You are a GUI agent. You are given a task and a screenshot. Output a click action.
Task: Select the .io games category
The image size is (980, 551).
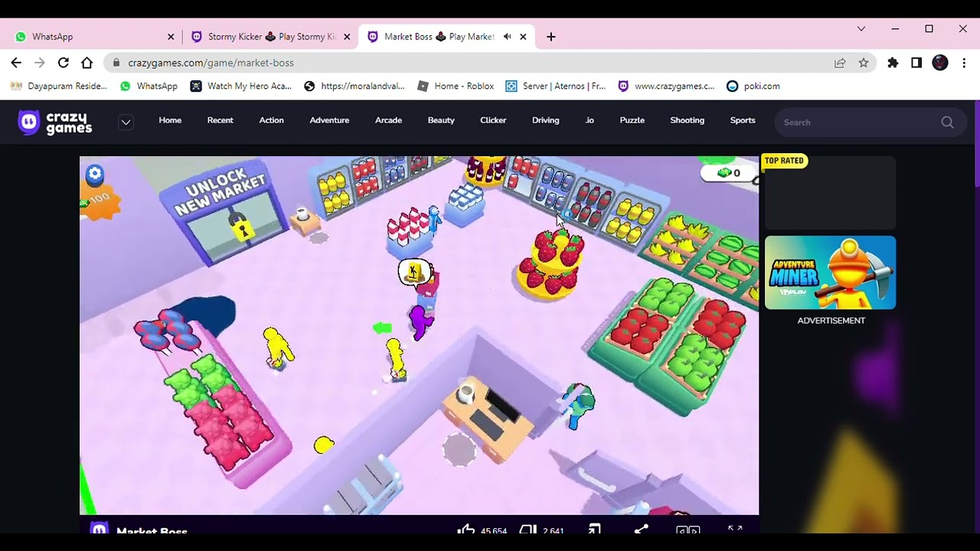pyautogui.click(x=590, y=120)
